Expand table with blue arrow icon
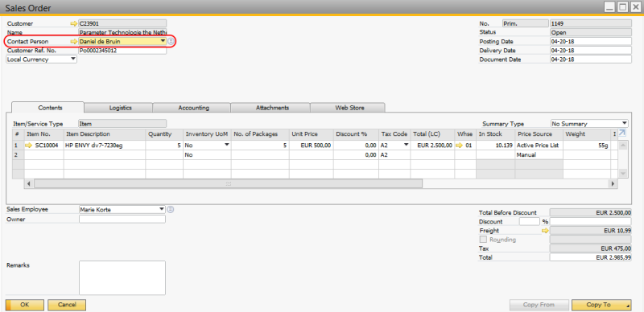 621,133
